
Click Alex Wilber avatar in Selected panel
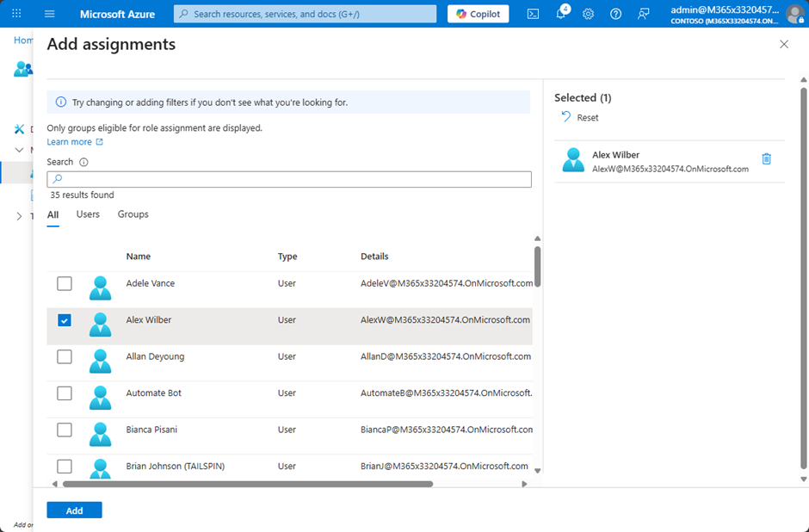click(x=573, y=160)
